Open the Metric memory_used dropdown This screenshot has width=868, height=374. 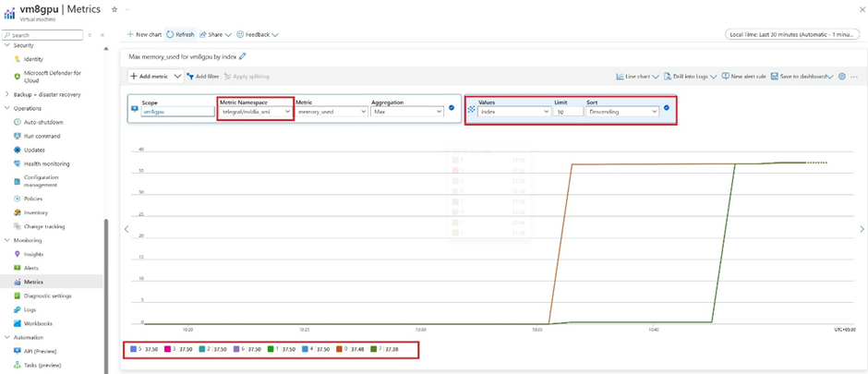click(332, 112)
